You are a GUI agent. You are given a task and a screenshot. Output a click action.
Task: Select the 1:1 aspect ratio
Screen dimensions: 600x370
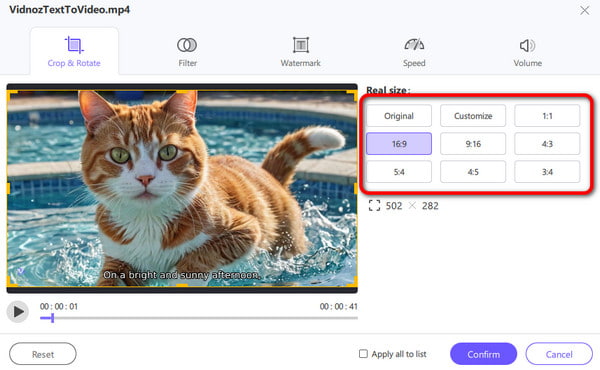[x=547, y=116]
